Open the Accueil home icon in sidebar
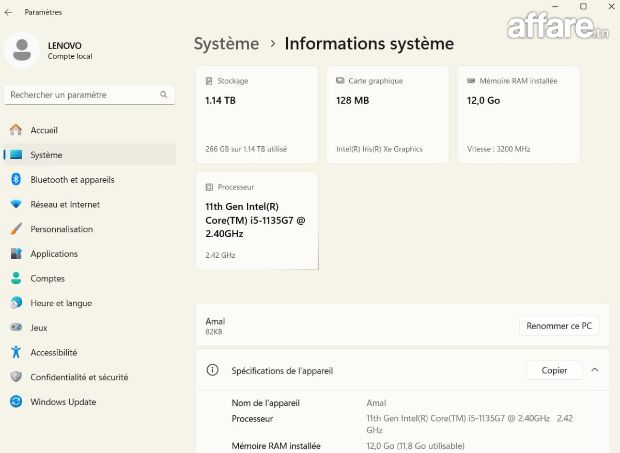 (16, 130)
